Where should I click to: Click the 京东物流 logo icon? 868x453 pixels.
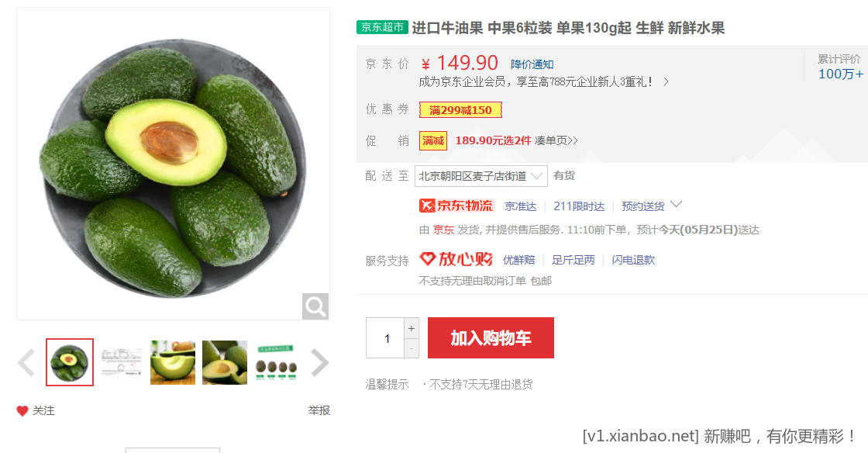(x=456, y=206)
